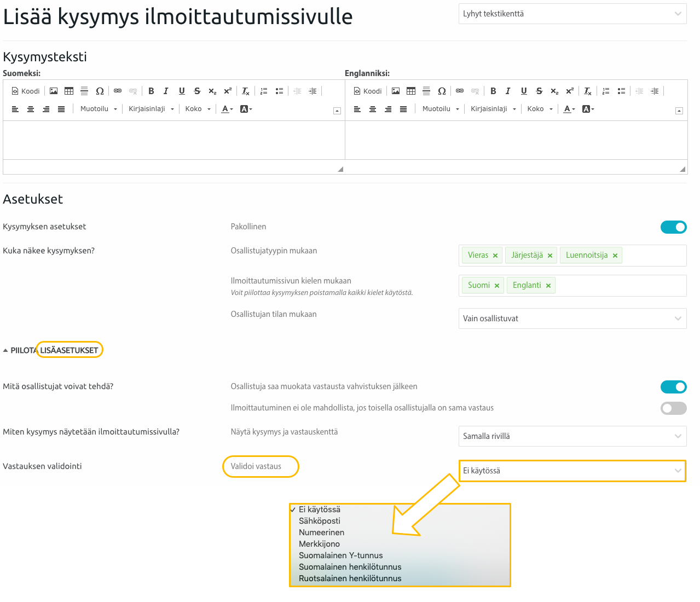This screenshot has width=700, height=602.
Task: Disable the Pakollinen toggle
Action: [673, 227]
